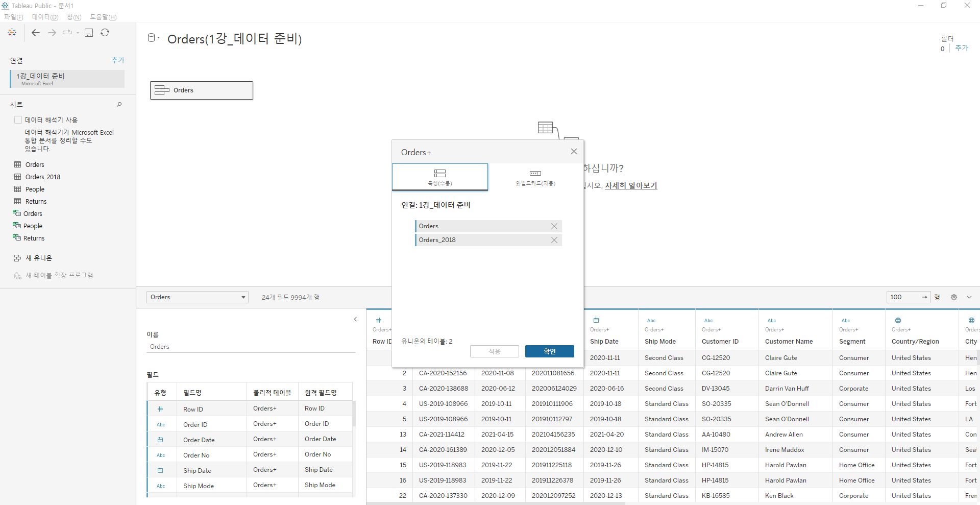Add a filter with the 추가 link under 필터
This screenshot has height=505, width=980.
coord(962,48)
